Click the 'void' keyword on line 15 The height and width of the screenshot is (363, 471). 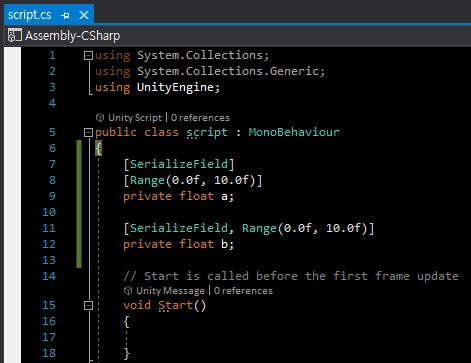tap(137, 305)
